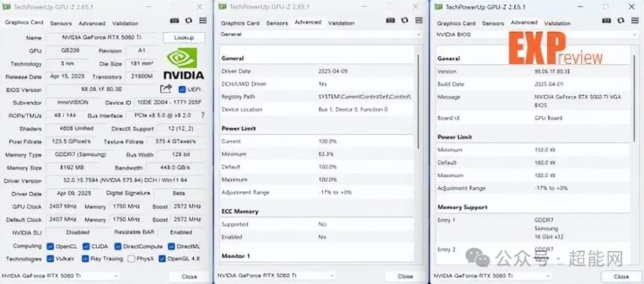Viewport: 644px width, 284px height.
Task: Toggle the OpenCL checkbox
Action: (x=50, y=246)
